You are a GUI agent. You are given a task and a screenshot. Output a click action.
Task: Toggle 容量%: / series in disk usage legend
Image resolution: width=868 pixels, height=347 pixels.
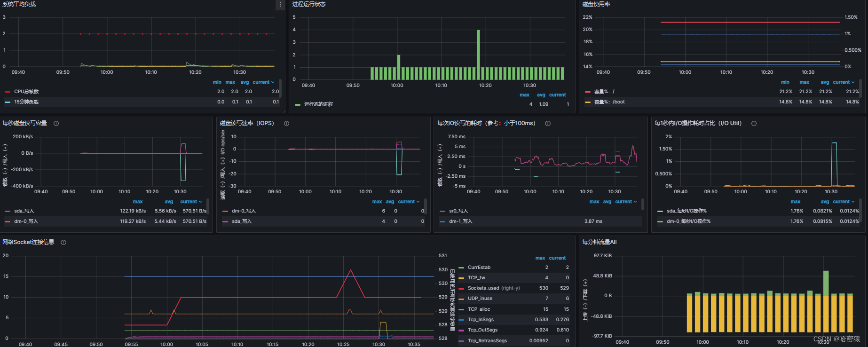(604, 92)
